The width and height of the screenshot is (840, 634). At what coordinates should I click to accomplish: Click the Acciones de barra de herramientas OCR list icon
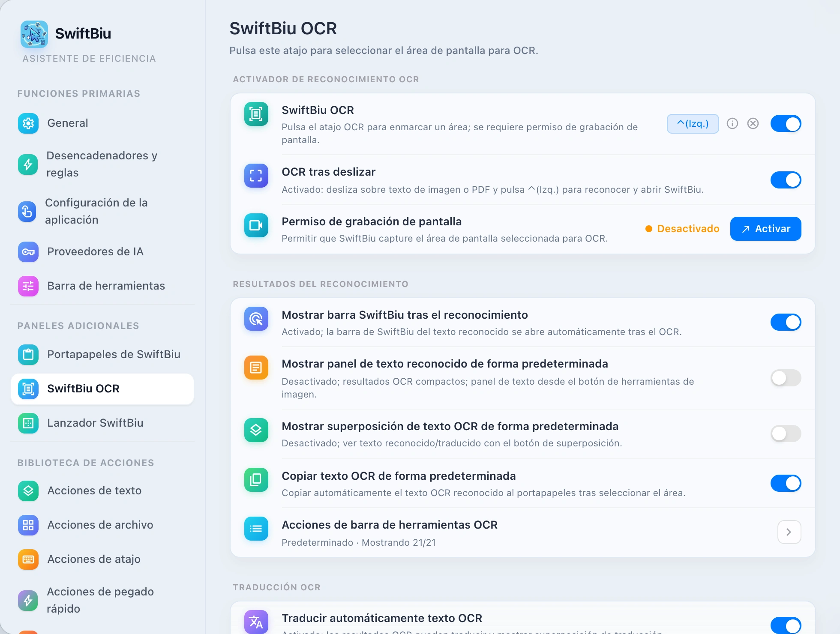coord(256,529)
